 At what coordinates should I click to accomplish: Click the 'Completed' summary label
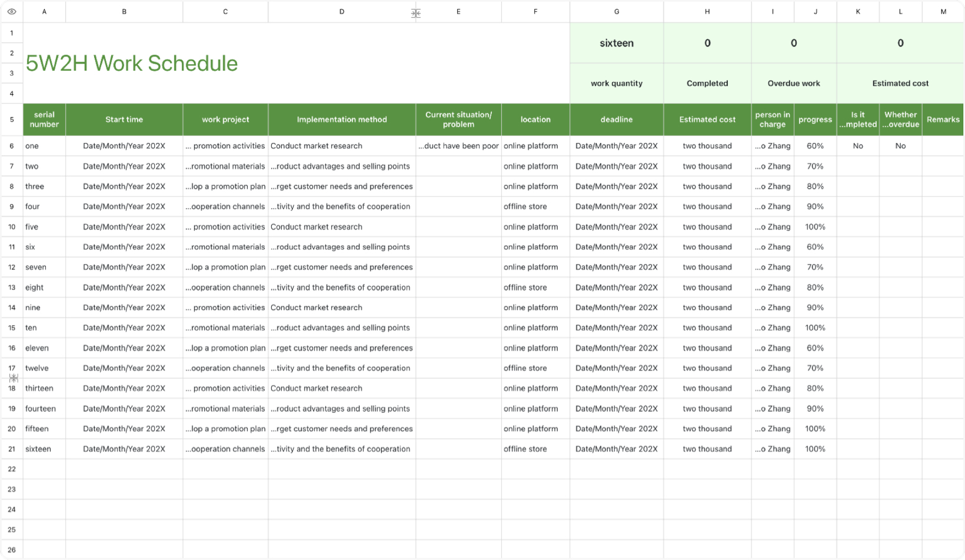click(707, 84)
